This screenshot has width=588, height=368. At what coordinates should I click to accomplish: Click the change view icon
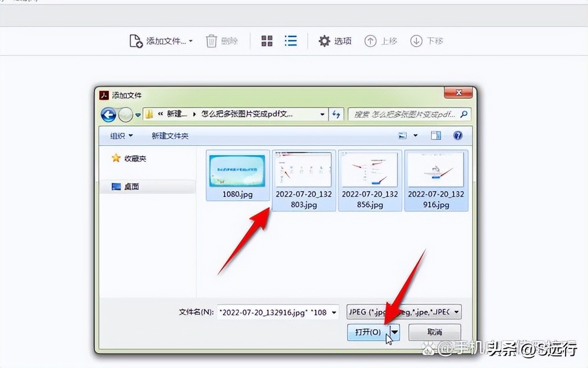pyautogui.click(x=403, y=135)
